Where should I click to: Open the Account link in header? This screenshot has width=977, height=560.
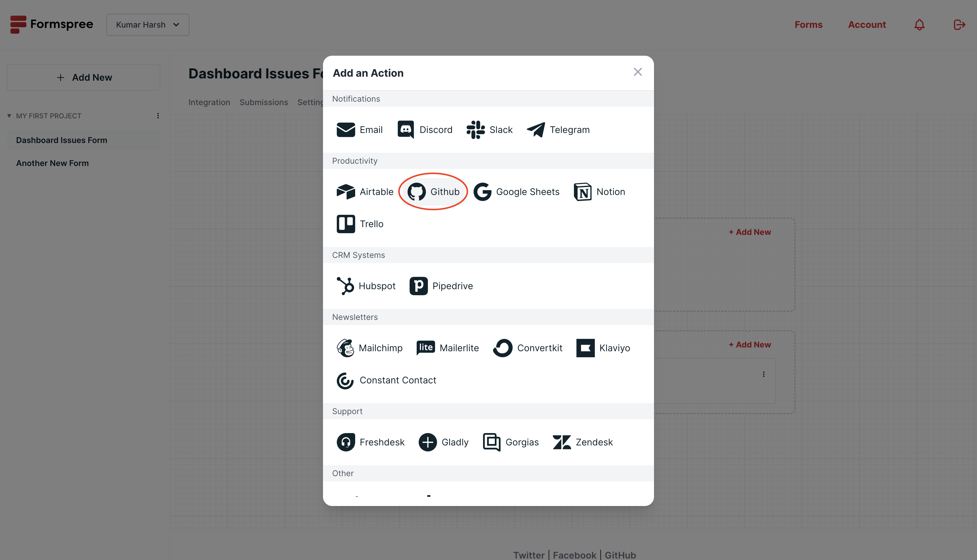click(x=867, y=25)
